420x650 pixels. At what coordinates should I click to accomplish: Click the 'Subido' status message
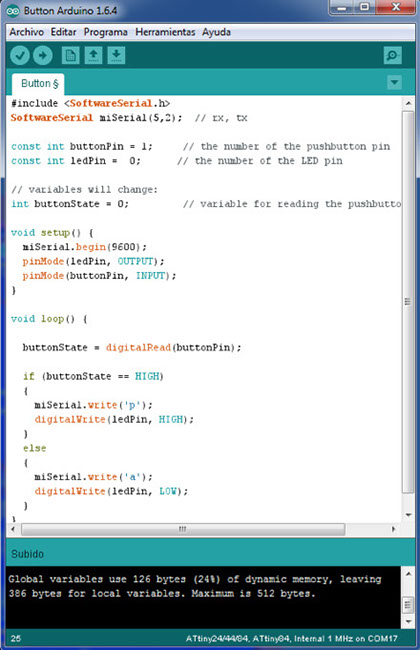click(x=27, y=554)
